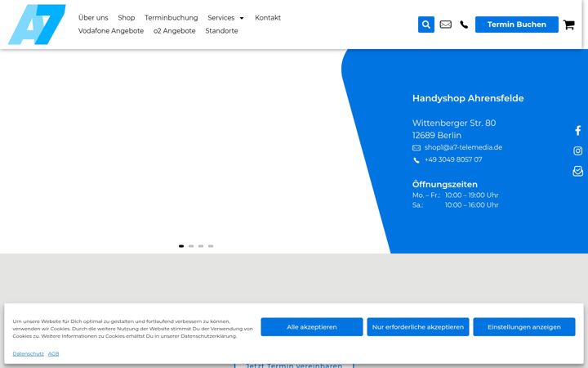The height and width of the screenshot is (368, 588).
Task: Open the search magnifier button
Action: (x=426, y=25)
